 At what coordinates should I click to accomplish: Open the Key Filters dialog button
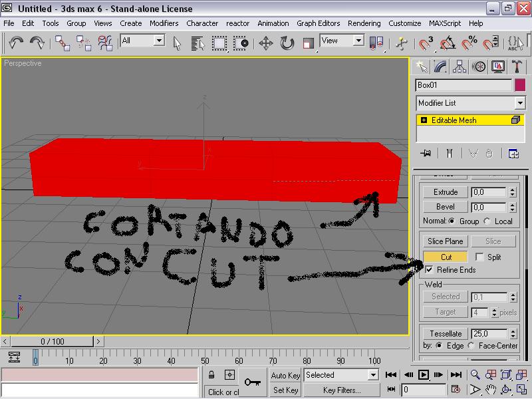pos(342,390)
